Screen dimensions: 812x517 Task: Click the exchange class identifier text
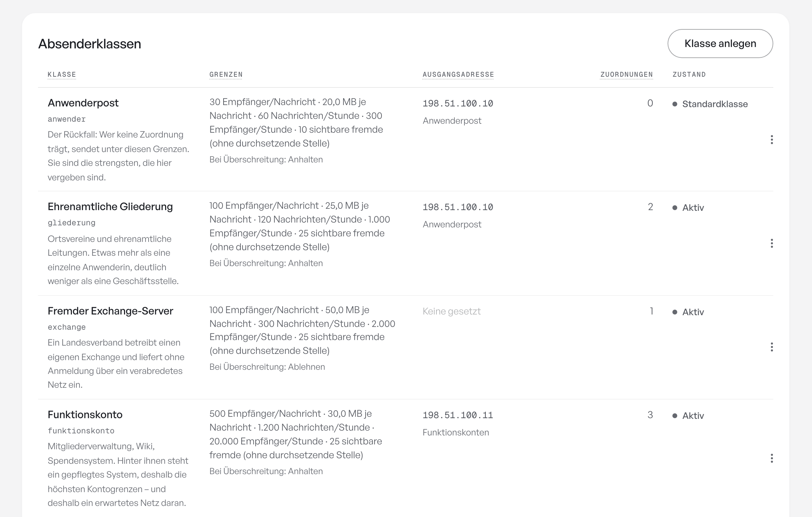coord(67,327)
